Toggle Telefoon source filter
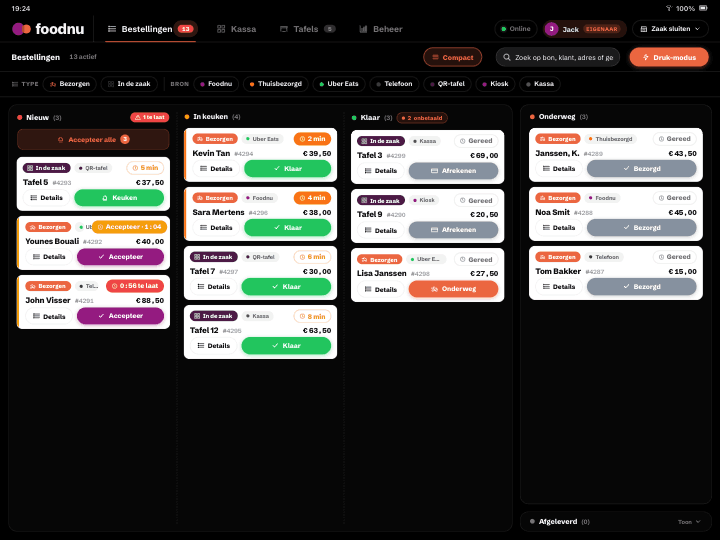Viewport: 720px width, 540px height. click(394, 84)
